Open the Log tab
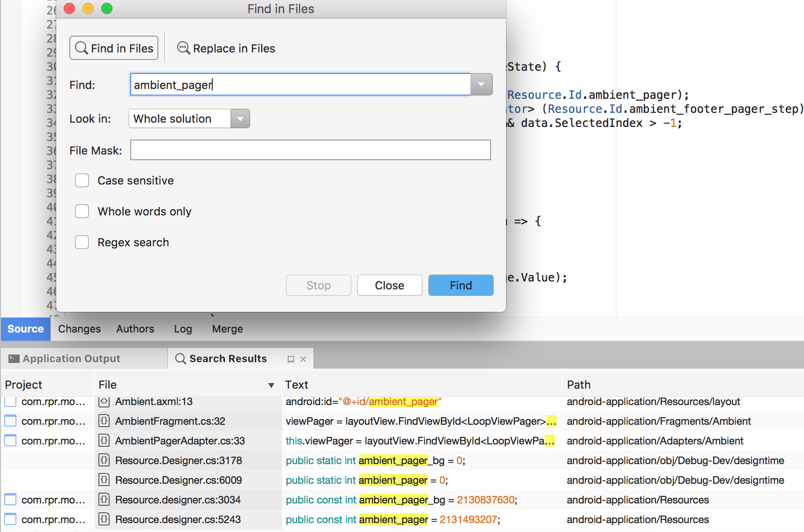The height and width of the screenshot is (532, 804). click(182, 329)
